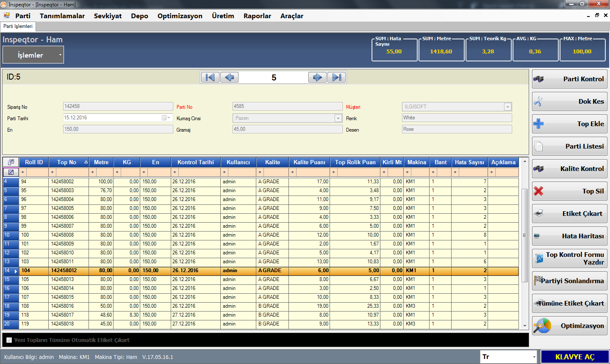
Task: Click the printer icon on Etiket Çıkart
Action: [x=538, y=213]
